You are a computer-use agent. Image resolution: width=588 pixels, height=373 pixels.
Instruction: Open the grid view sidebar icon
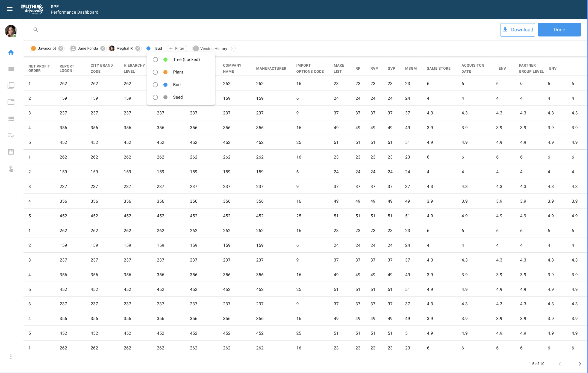point(11,69)
